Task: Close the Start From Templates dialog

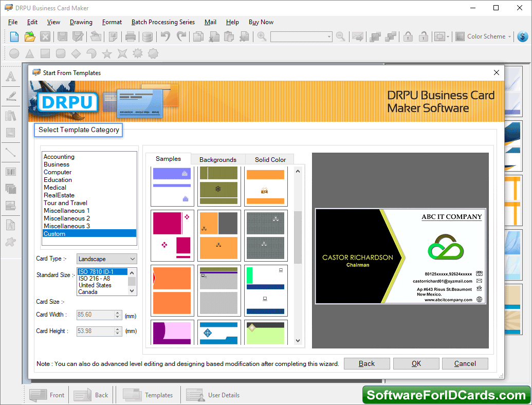Action: [497, 72]
